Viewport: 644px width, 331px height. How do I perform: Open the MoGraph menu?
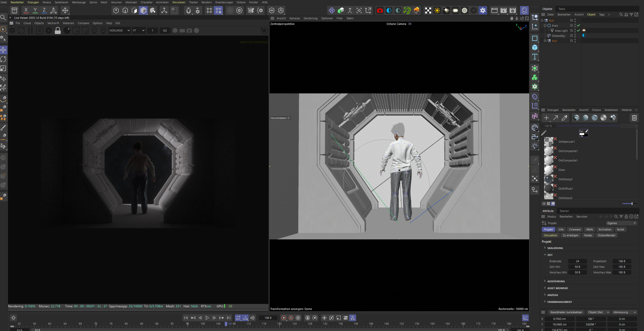coord(131,2)
